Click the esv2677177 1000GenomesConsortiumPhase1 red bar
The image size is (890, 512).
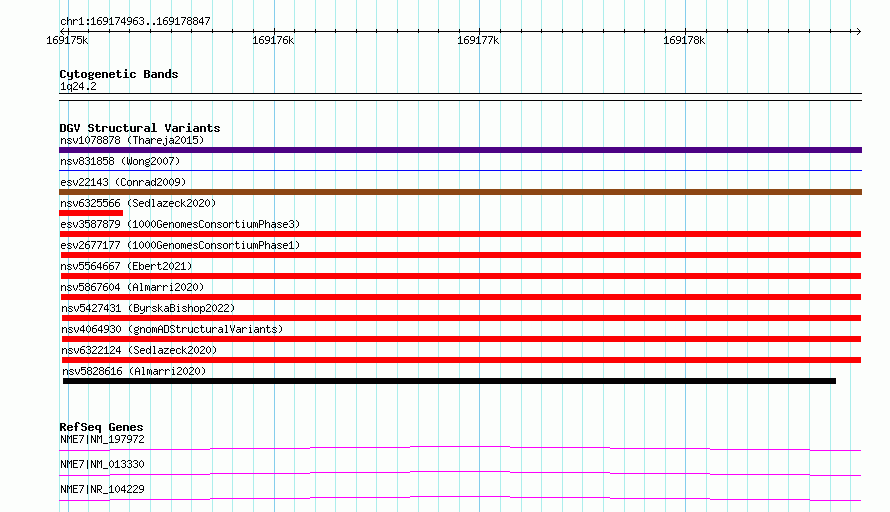click(460, 255)
